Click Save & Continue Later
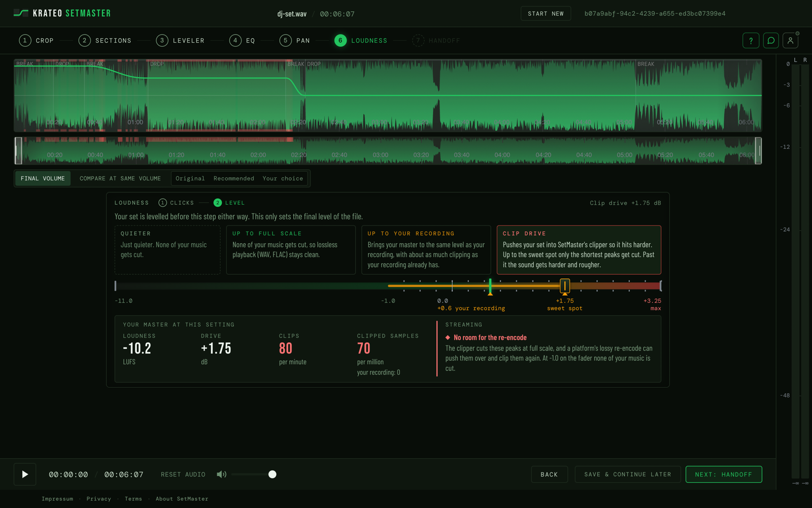This screenshot has height=508, width=812. 628,474
